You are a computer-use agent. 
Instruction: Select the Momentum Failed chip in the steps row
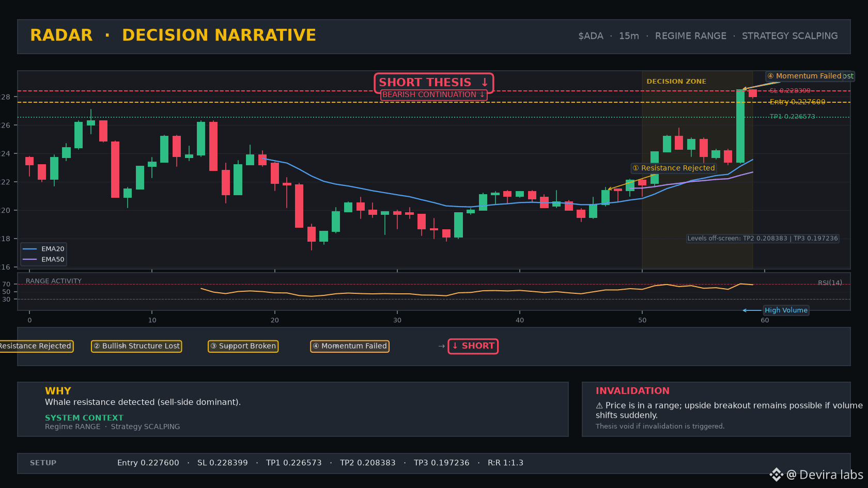pyautogui.click(x=350, y=346)
